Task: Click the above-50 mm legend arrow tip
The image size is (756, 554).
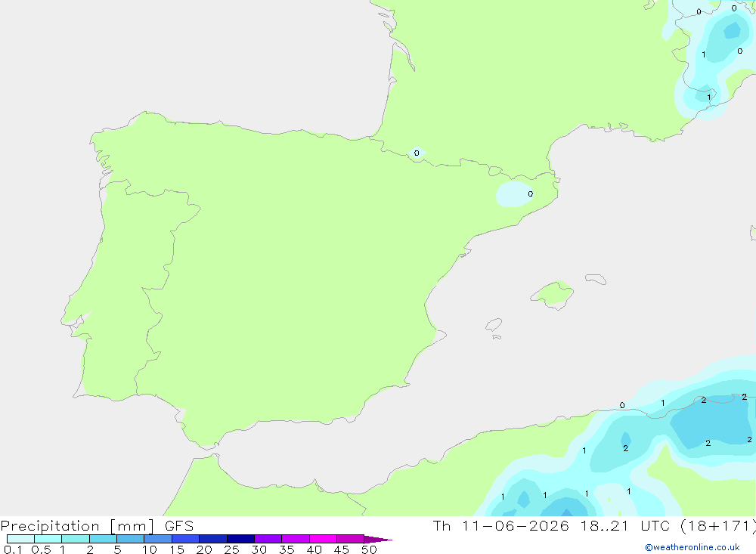Action: click(378, 539)
